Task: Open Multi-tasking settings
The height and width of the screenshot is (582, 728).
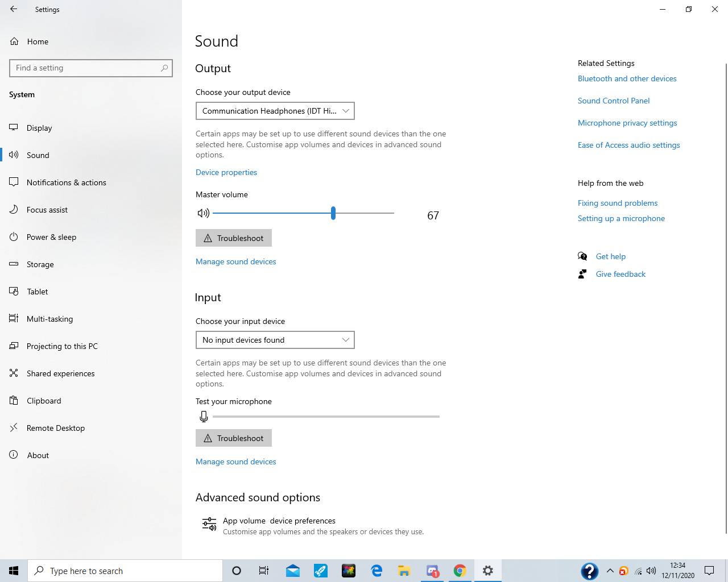Action: pyautogui.click(x=91, y=319)
